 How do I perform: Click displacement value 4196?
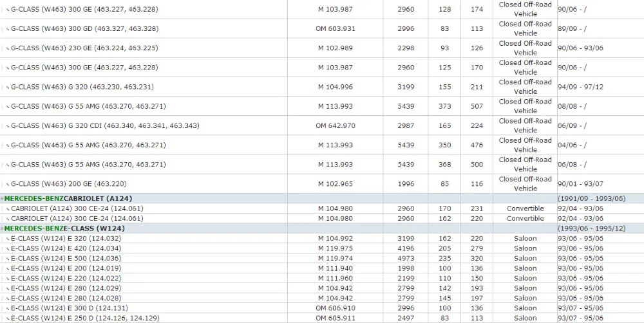[x=406, y=248]
